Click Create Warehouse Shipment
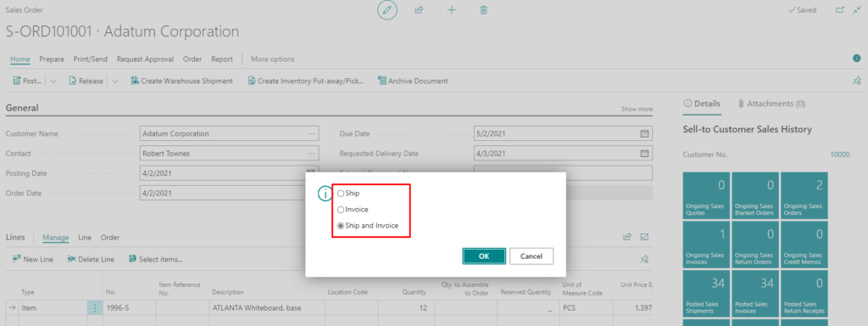Image resolution: width=868 pixels, height=326 pixels. (181, 81)
